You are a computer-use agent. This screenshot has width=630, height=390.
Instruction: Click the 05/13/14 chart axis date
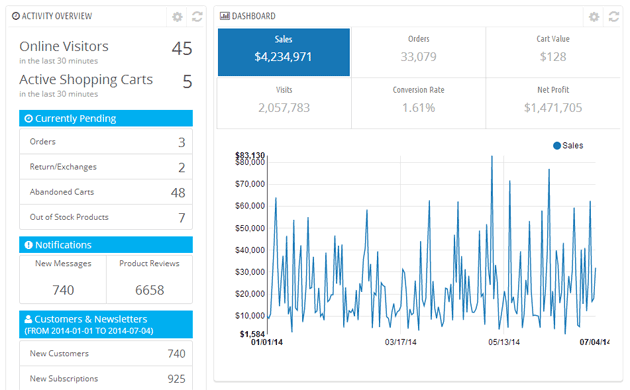(504, 342)
